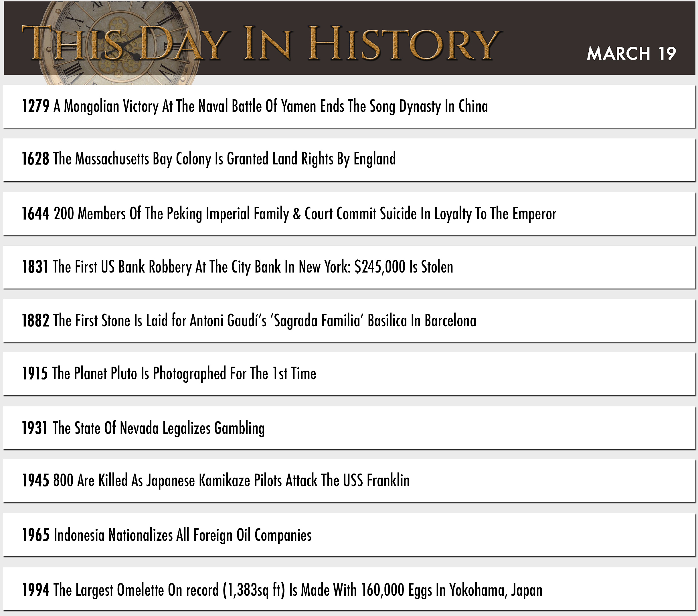
Task: Click the bold year 1994
Action: click(36, 590)
